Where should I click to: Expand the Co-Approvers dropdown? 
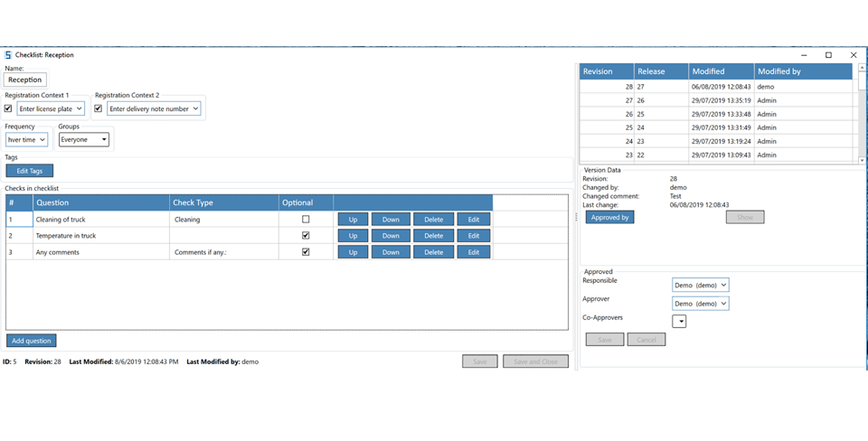[x=679, y=322]
